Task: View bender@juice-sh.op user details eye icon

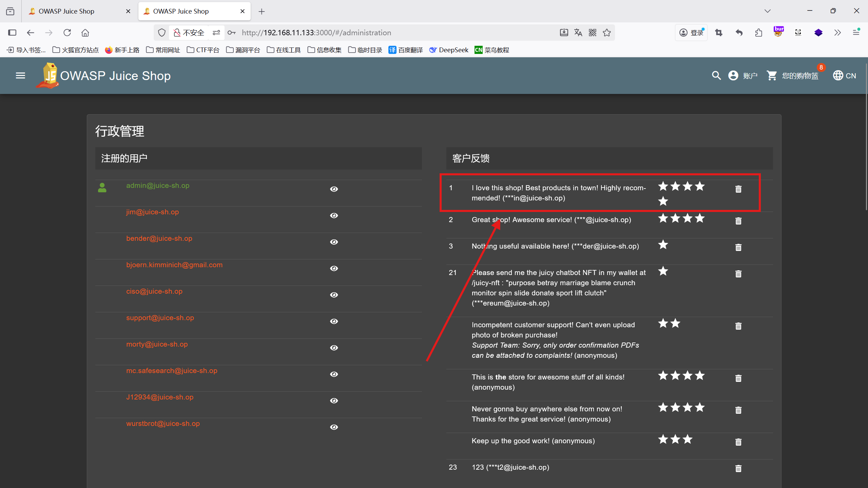Action: click(334, 242)
